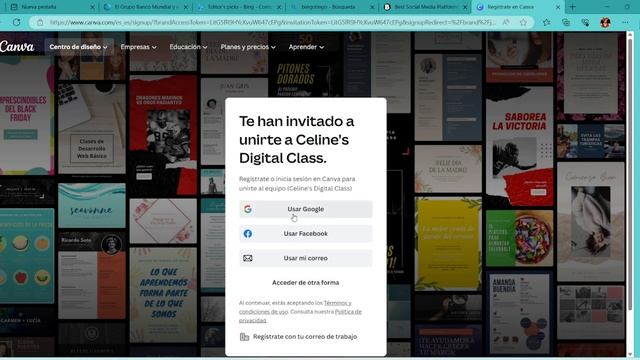Click Regístrate con tu correo de trabajo
Screen dimensions: 640x360
(x=305, y=337)
